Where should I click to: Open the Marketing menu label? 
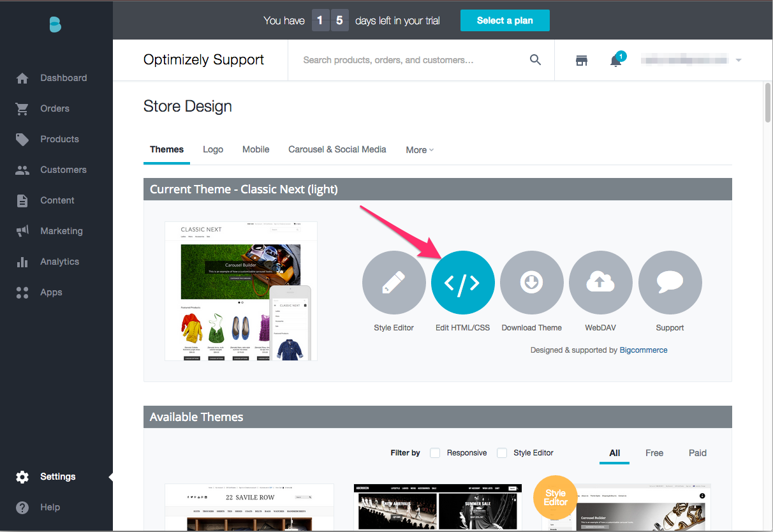pyautogui.click(x=61, y=231)
